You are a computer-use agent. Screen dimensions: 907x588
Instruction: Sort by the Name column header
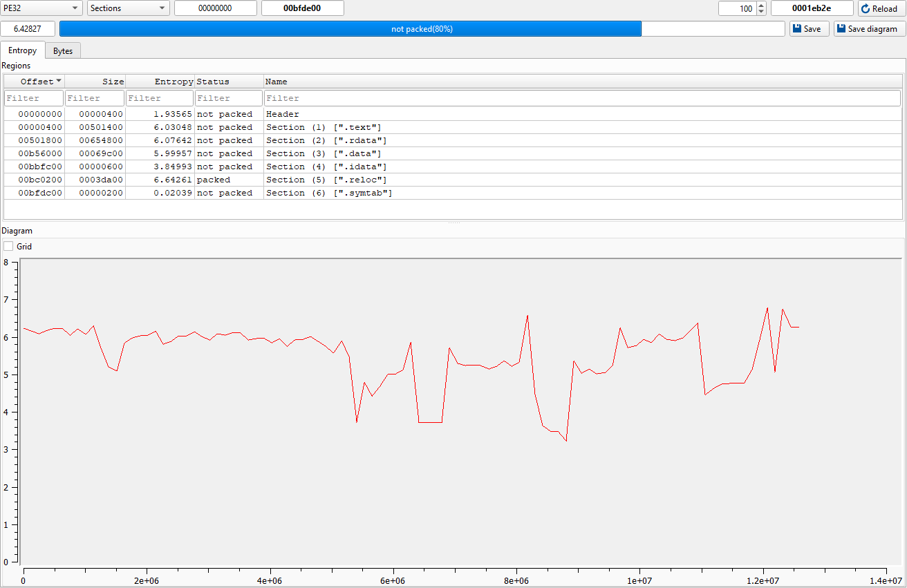click(583, 82)
